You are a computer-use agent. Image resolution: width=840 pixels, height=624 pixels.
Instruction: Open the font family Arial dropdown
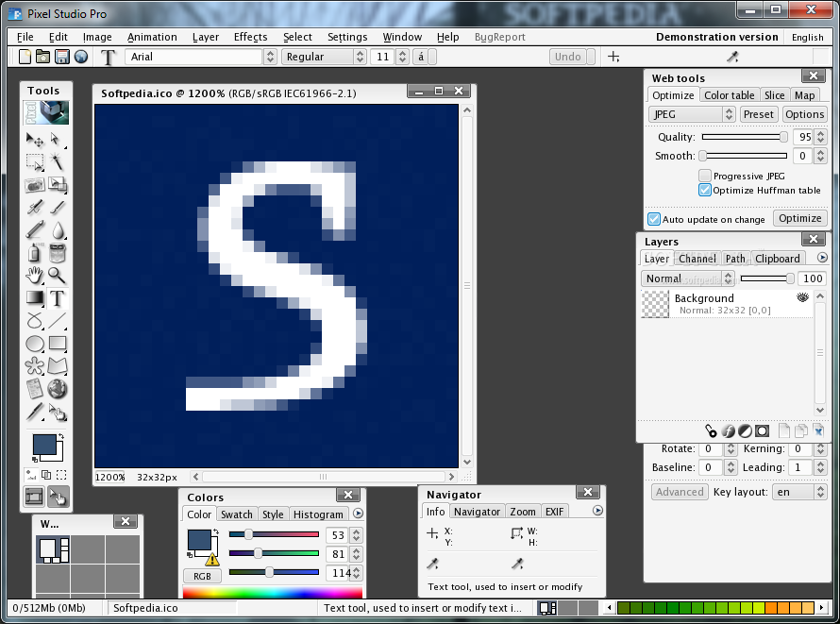coord(271,57)
